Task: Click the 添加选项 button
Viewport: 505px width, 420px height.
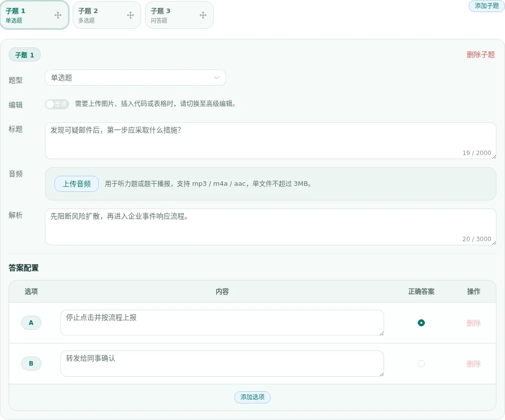Action: [x=252, y=397]
